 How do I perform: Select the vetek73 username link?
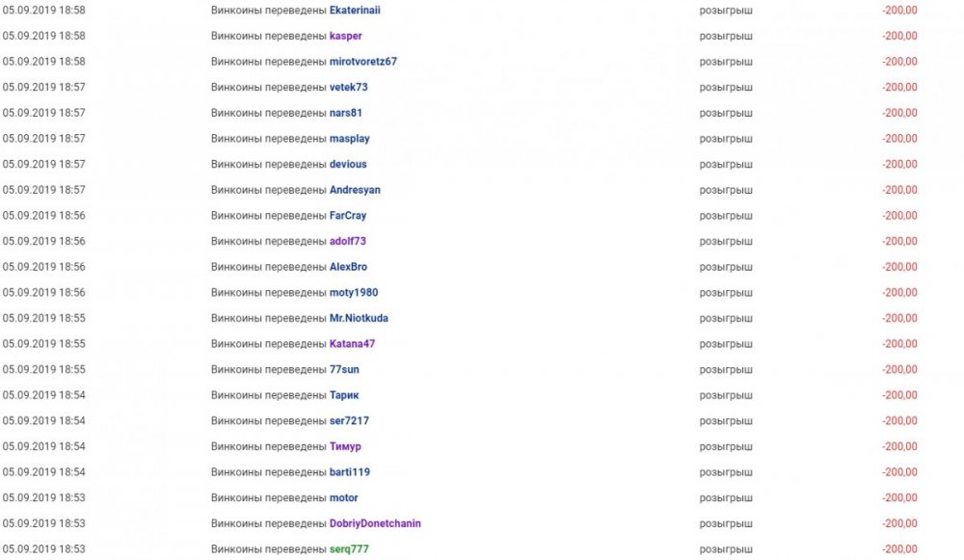349,87
